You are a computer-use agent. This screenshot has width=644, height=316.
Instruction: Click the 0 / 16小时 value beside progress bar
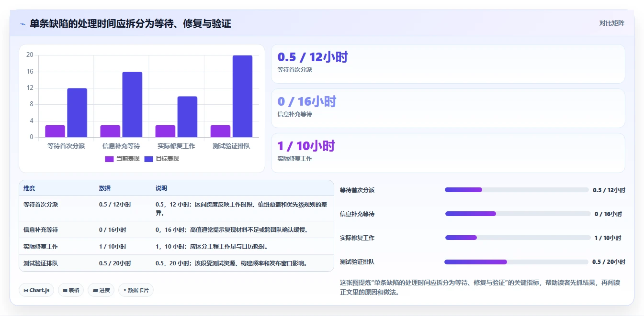pyautogui.click(x=608, y=214)
